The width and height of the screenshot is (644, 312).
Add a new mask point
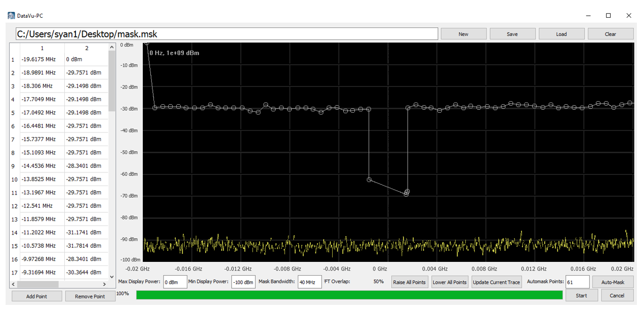[37, 296]
